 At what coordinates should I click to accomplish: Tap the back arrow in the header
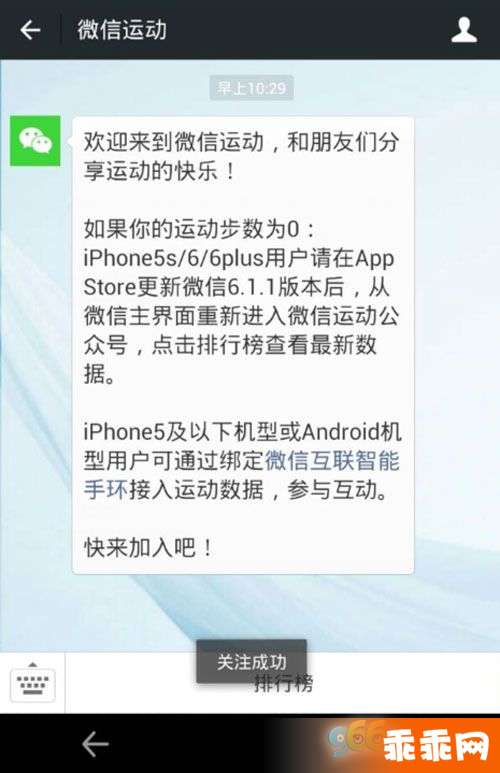pyautogui.click(x=30, y=30)
